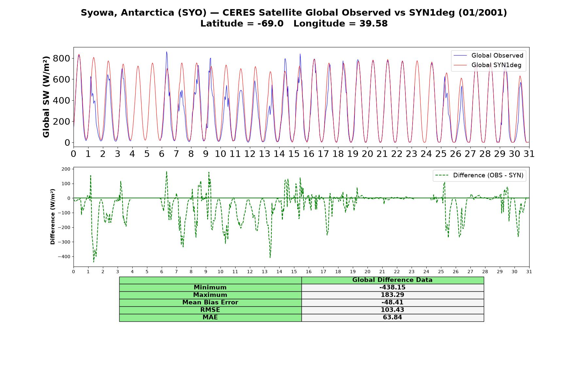Click the Global SW (W/m²) axis label
The height and width of the screenshot is (392, 588).
coord(46,97)
